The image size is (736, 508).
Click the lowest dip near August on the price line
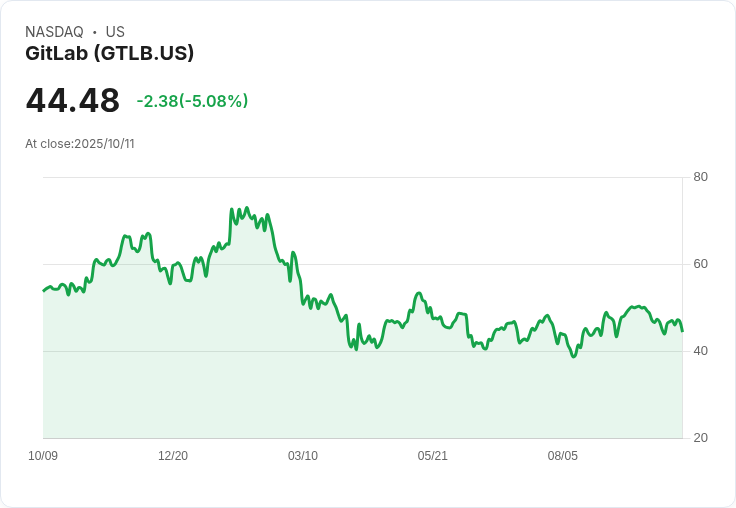click(x=573, y=357)
